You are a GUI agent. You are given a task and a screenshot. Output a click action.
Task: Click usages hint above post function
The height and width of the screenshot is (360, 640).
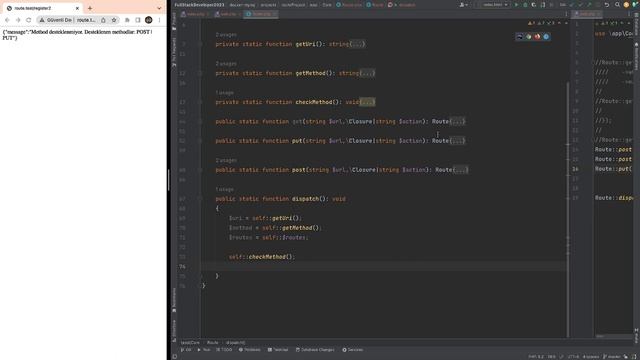226,160
